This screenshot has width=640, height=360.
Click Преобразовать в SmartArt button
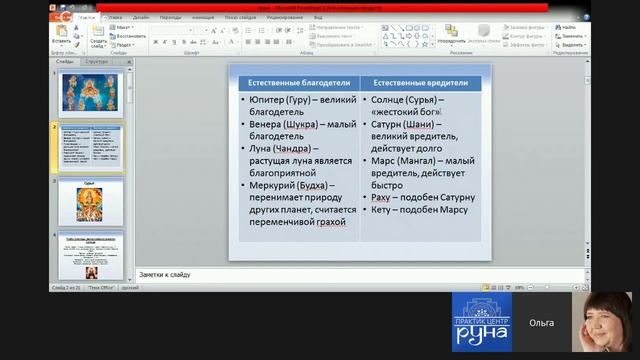[x=342, y=44]
